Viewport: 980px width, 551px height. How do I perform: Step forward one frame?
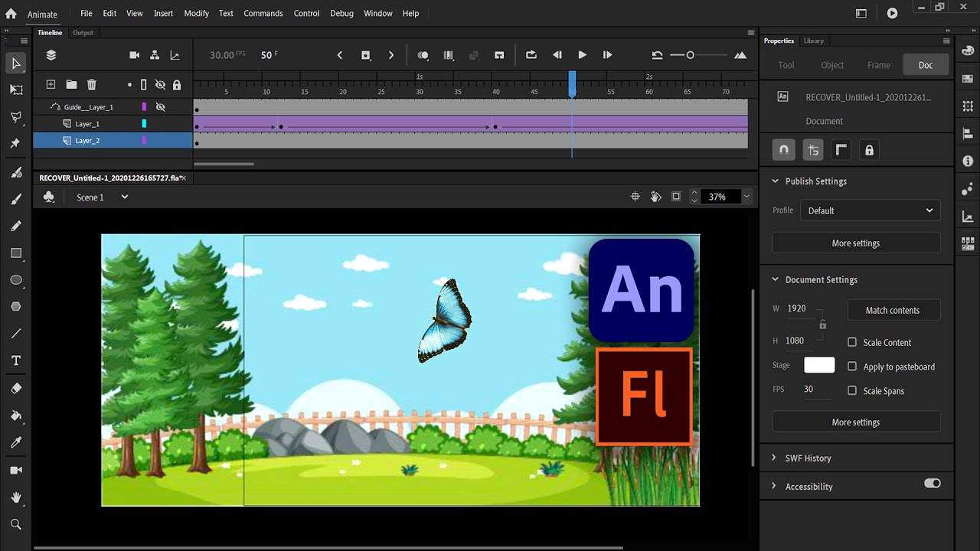(607, 55)
